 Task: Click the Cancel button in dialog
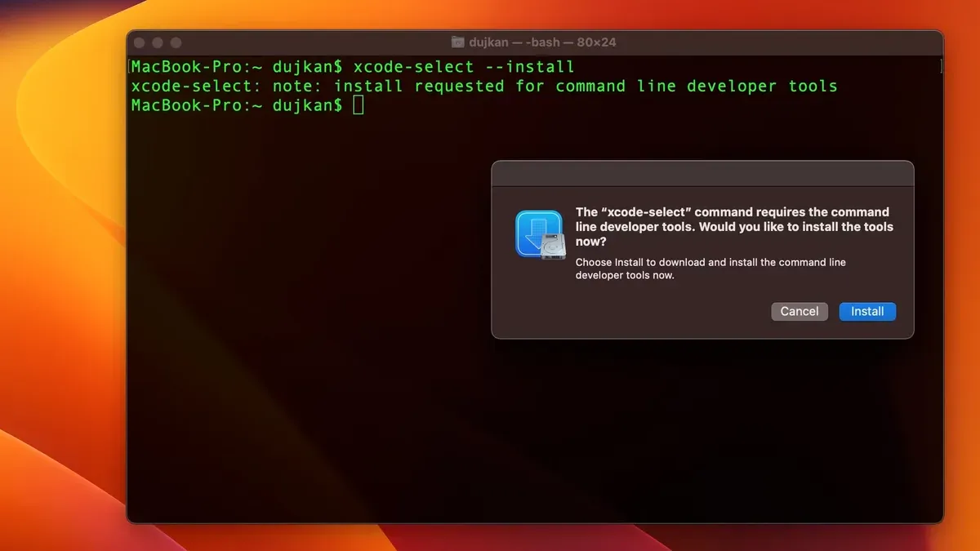[800, 311]
